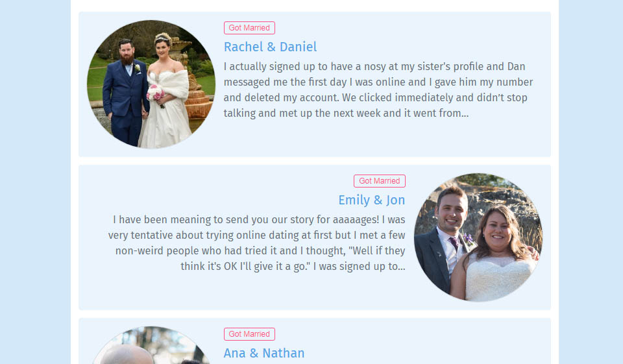
Task: Expand the ellipsis after 'I was signed up to'
Action: [402, 267]
